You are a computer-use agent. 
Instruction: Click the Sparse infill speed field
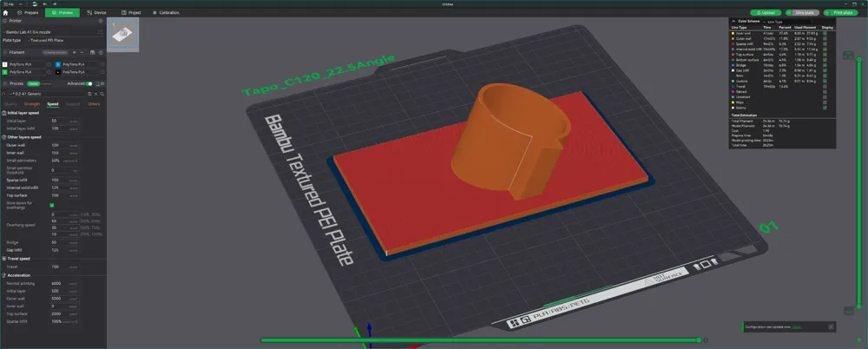click(65, 180)
